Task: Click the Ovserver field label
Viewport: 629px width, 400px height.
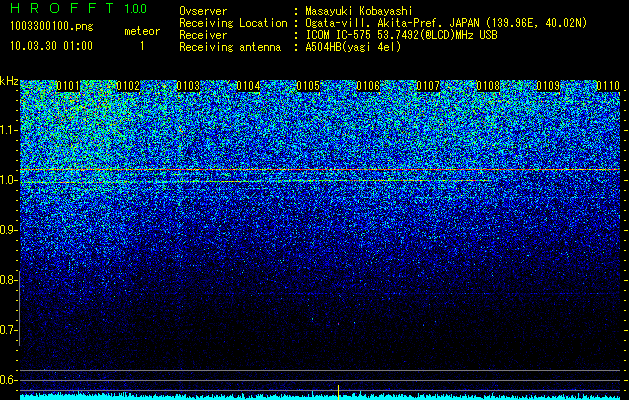Action: pyautogui.click(x=203, y=11)
